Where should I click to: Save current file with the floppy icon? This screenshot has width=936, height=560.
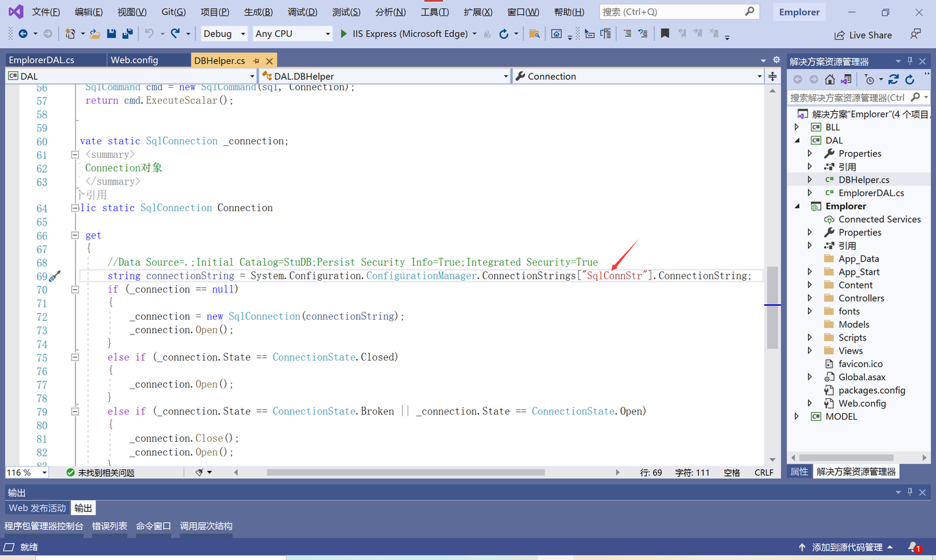pyautogui.click(x=111, y=34)
